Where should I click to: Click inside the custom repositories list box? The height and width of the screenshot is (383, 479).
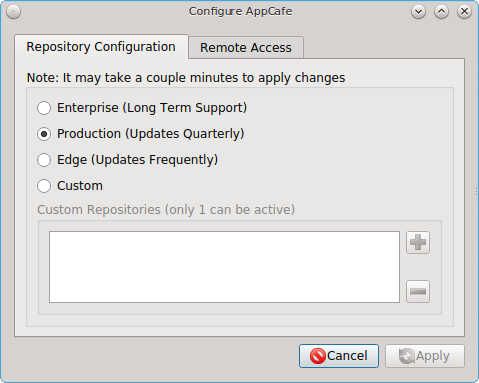coord(224,267)
